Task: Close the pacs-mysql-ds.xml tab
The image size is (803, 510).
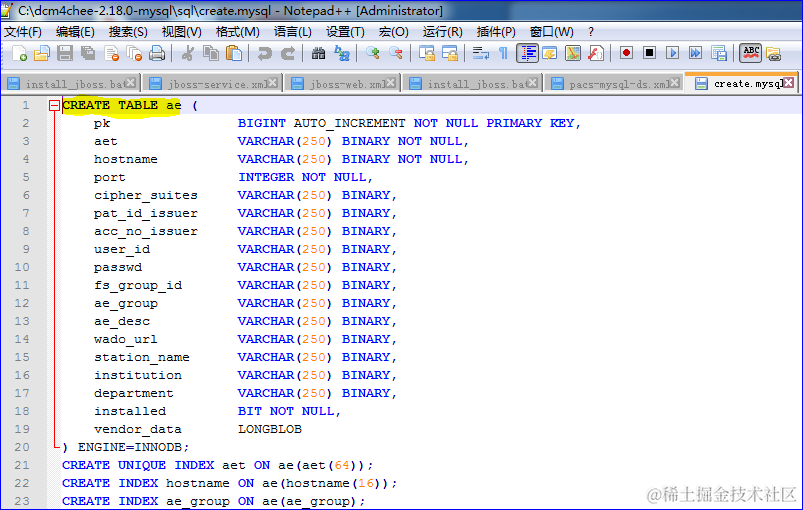Action: click(x=675, y=82)
